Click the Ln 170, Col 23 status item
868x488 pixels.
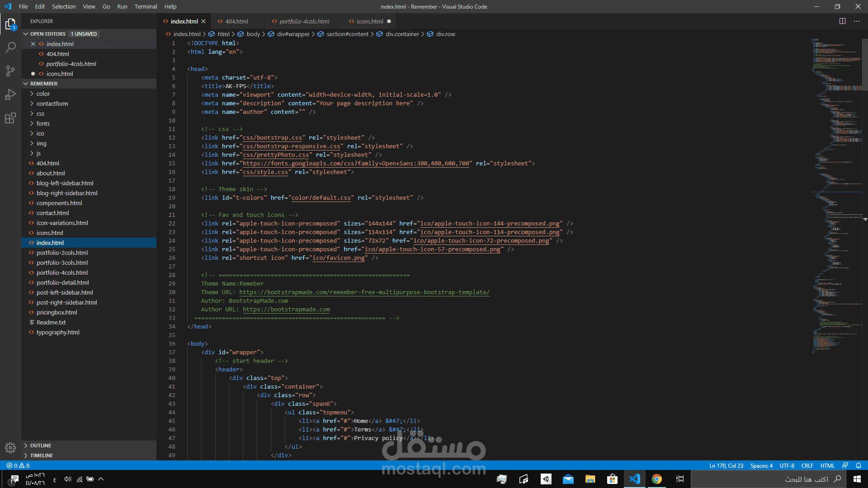pyautogui.click(x=726, y=465)
